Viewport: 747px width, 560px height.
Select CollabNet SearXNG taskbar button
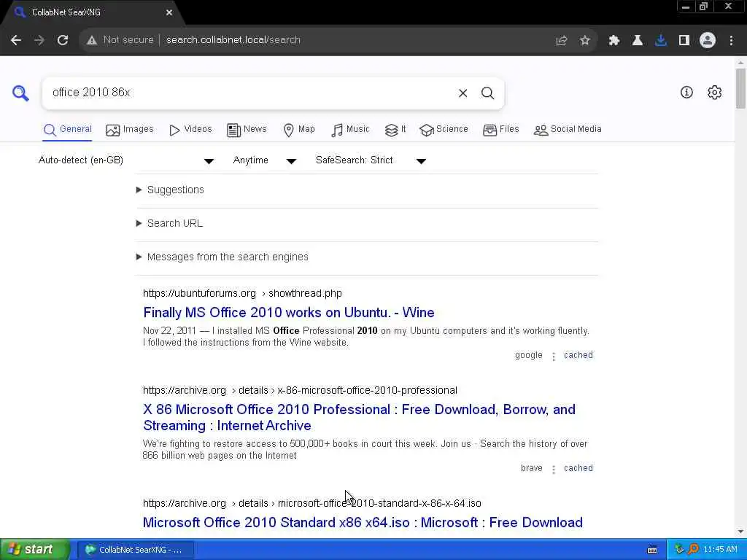[x=135, y=550]
